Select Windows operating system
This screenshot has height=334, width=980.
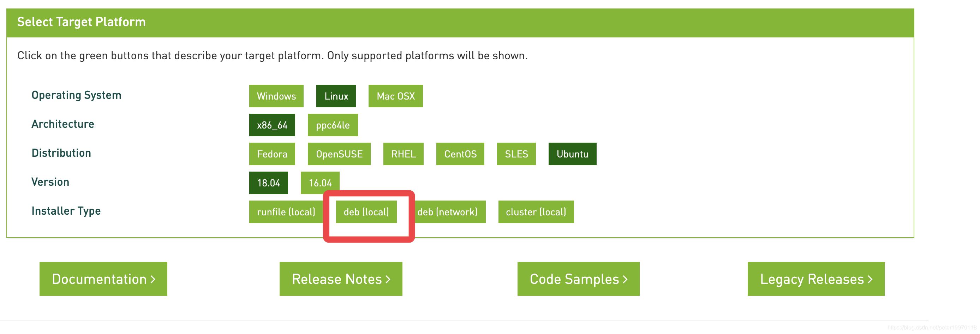[276, 96]
